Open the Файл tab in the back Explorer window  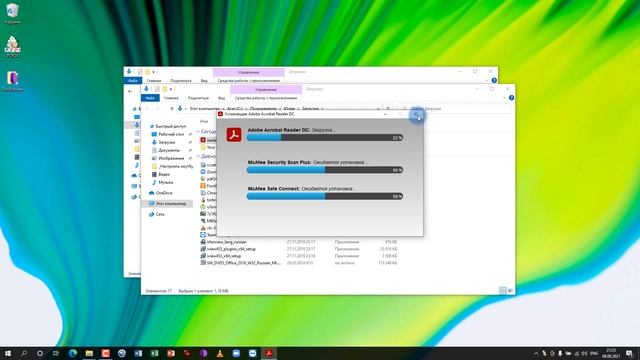[x=133, y=81]
